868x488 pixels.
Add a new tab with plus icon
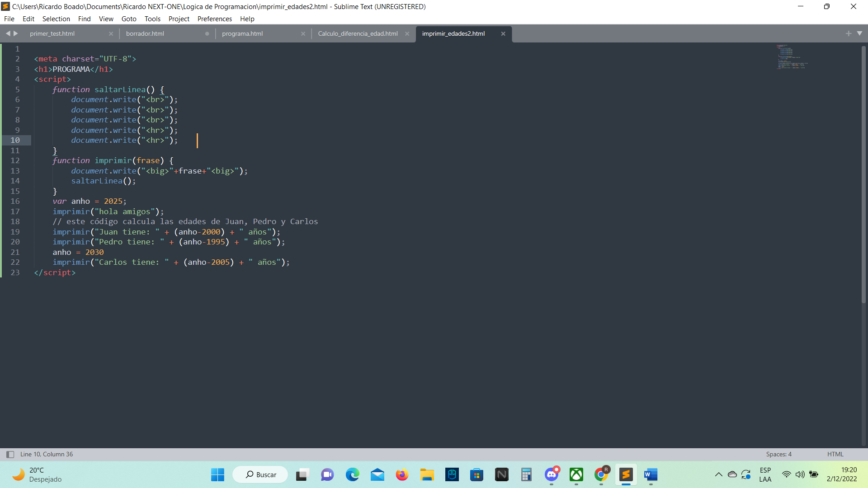848,33
